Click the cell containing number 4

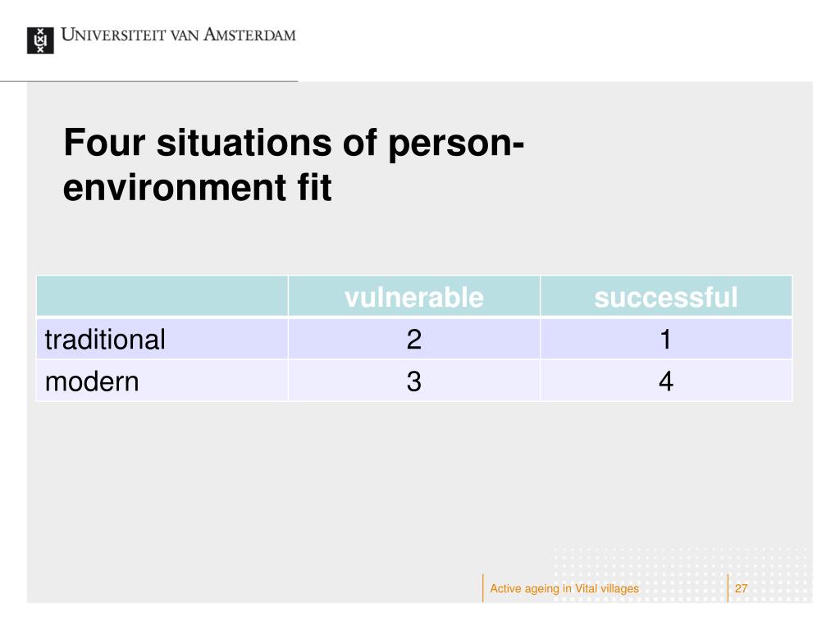pos(666,381)
